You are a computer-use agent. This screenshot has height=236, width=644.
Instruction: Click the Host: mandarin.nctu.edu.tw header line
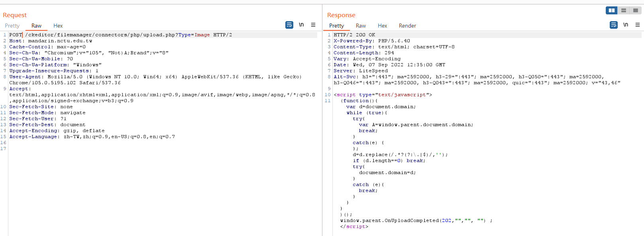[51, 41]
